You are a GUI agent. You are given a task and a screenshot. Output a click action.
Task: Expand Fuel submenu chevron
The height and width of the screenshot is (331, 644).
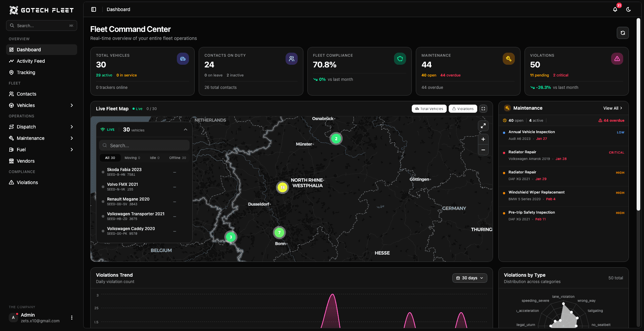point(71,150)
